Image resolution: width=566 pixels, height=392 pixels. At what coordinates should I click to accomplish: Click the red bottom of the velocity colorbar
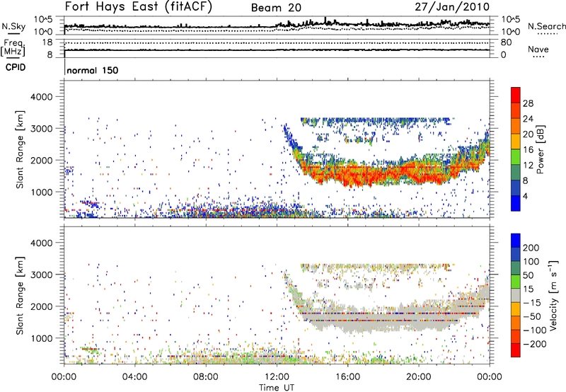point(516,350)
